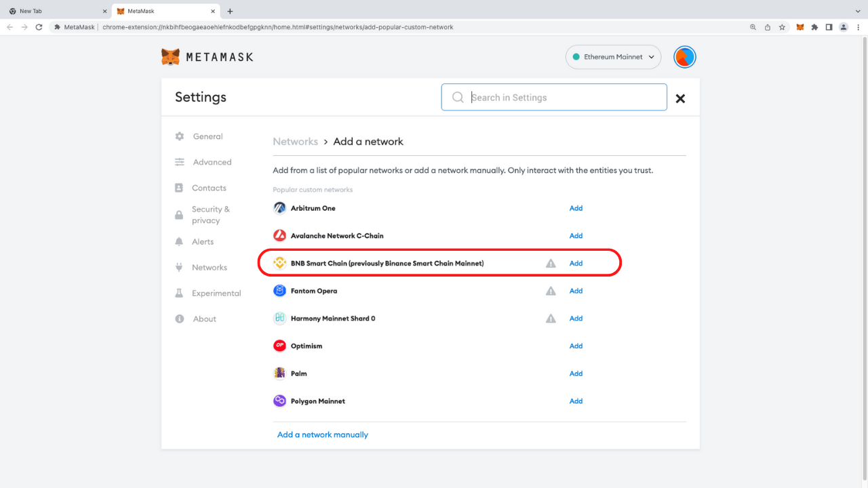Click the Avalanche network logo

click(279, 236)
